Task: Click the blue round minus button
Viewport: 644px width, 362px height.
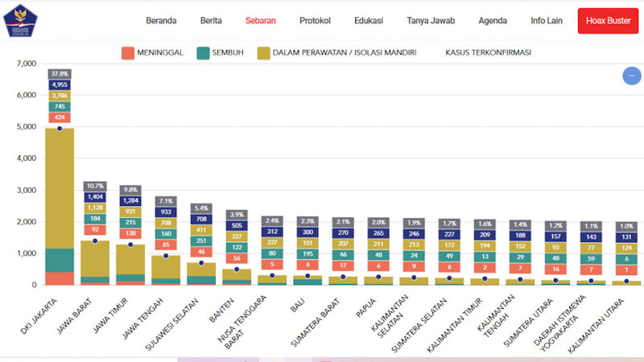Action: tap(632, 76)
